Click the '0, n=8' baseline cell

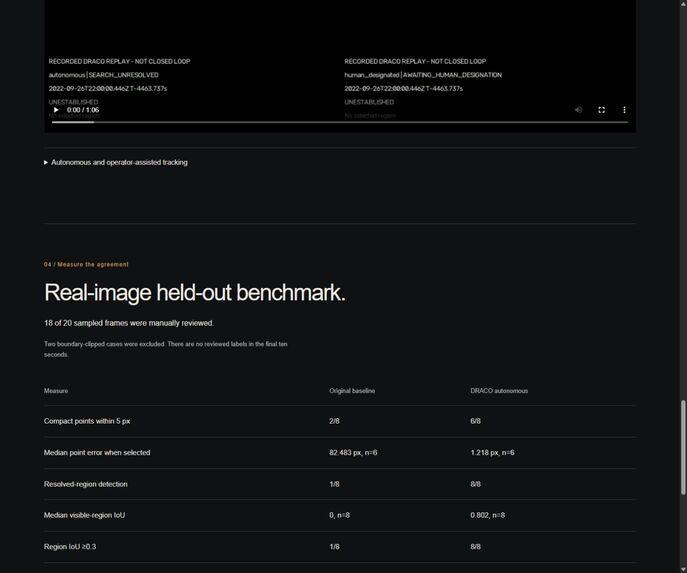pos(340,515)
